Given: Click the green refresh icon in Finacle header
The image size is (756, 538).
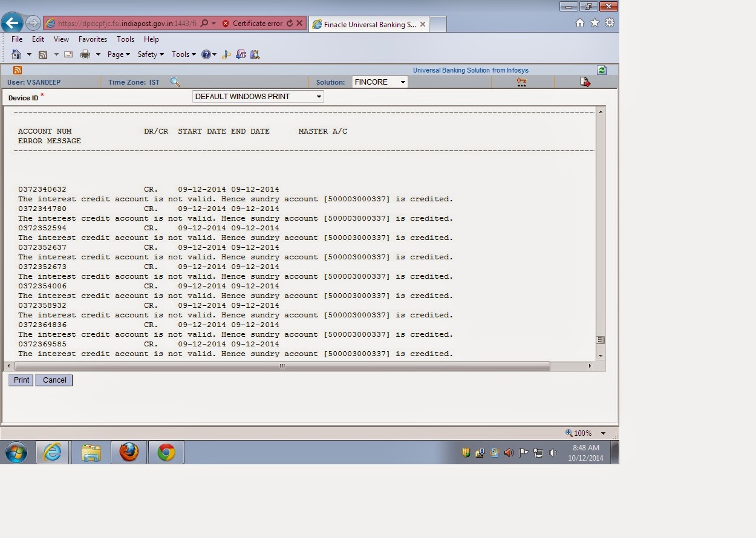Looking at the screenshot, I should click(x=602, y=70).
